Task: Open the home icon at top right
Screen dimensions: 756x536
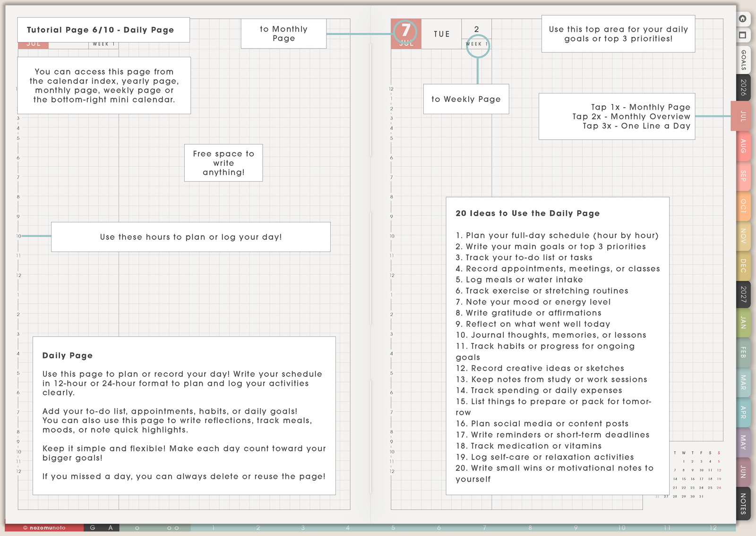Action: coord(743,19)
